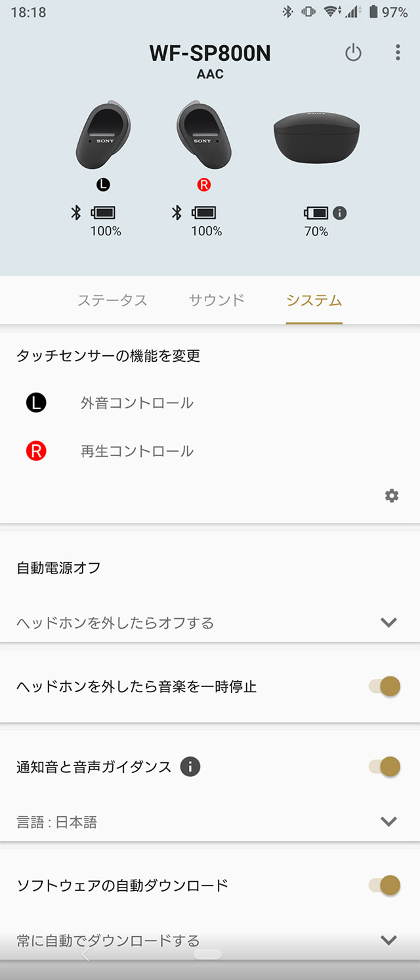Tap the power off icon
Image resolution: width=420 pixels, height=980 pixels.
click(x=353, y=53)
